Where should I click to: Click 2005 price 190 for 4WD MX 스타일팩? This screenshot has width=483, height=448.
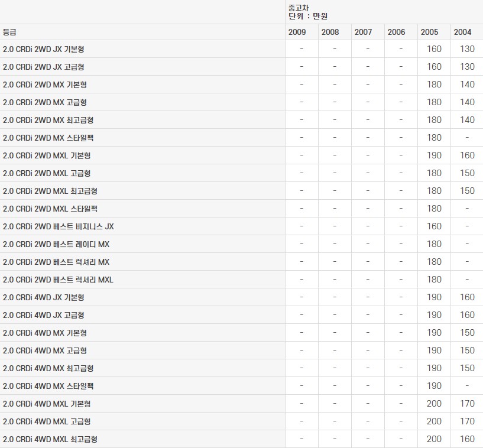pos(434,386)
